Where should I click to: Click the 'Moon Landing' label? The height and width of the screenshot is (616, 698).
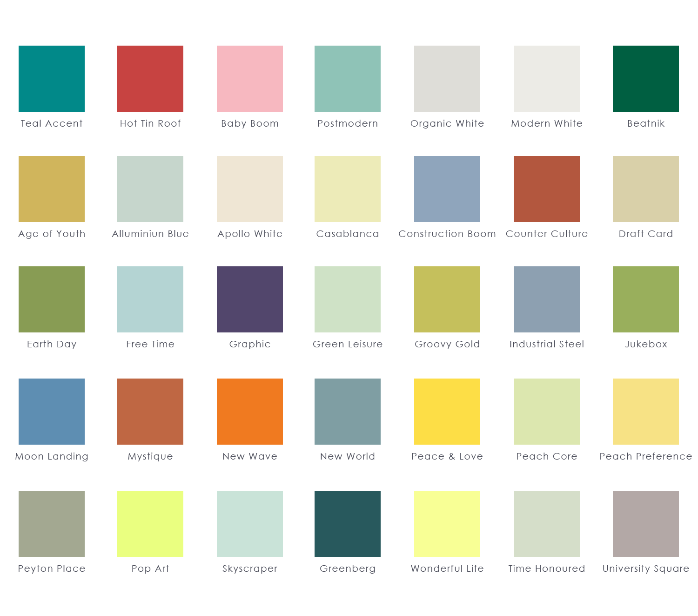tap(52, 457)
